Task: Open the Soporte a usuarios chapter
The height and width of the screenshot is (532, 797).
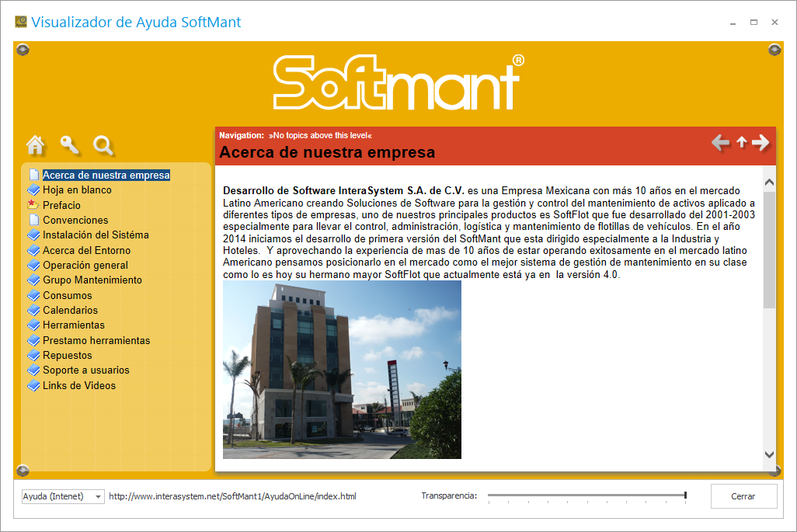Action: pyautogui.click(x=85, y=370)
